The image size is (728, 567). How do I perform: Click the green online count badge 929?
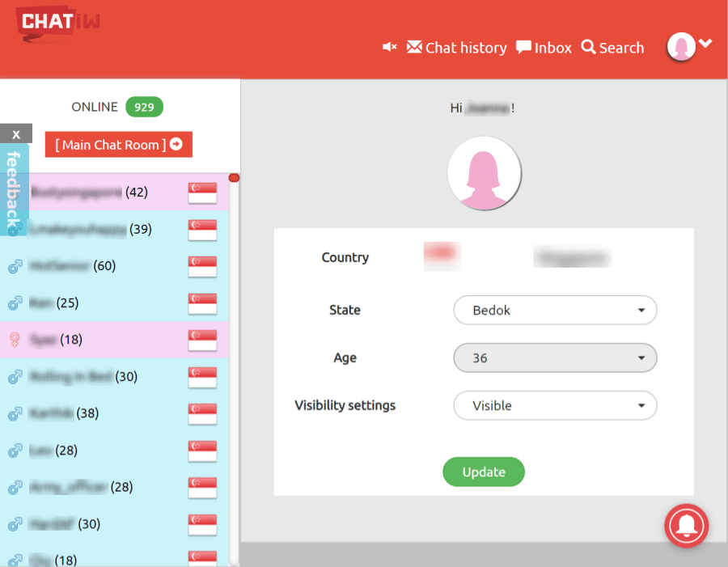[144, 107]
